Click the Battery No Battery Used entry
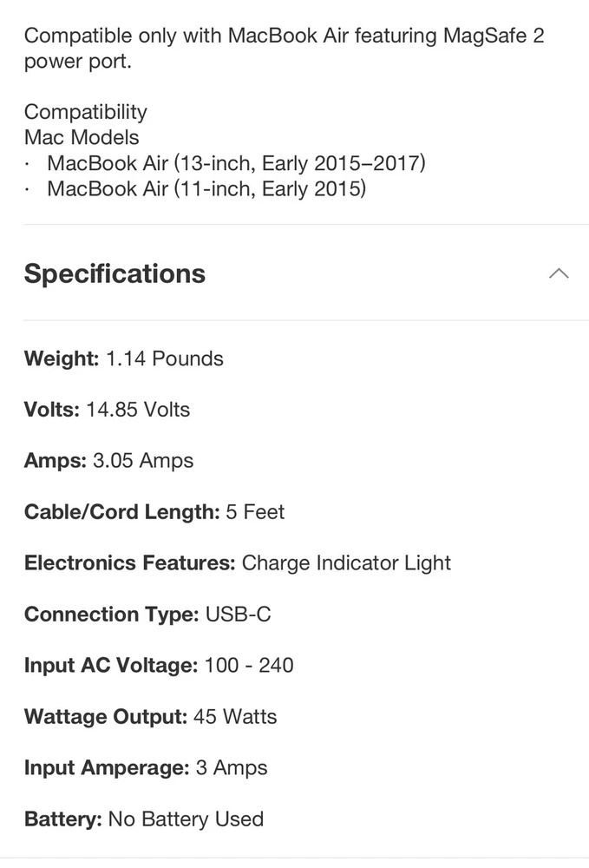The height and width of the screenshot is (868, 589). click(144, 819)
